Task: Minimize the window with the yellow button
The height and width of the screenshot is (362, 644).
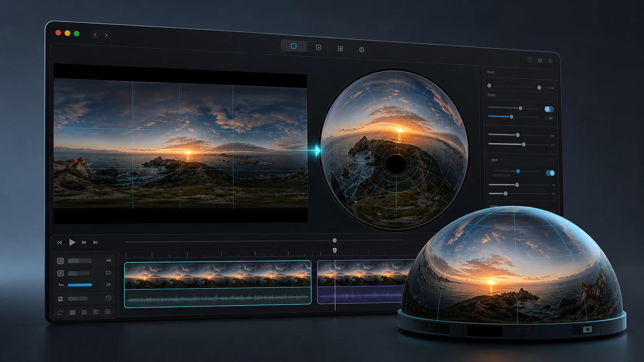Action: click(x=67, y=33)
